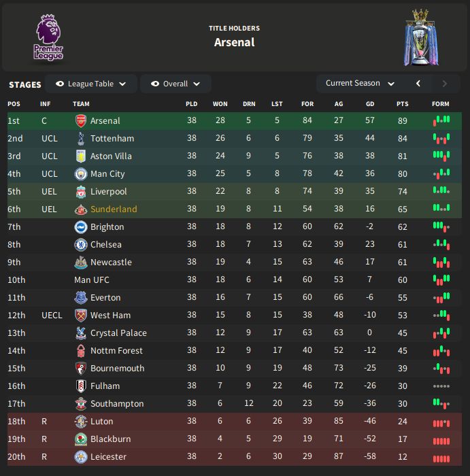The width and height of the screenshot is (470, 476).
Task: Click the Tottenham club crest
Action: point(81,139)
